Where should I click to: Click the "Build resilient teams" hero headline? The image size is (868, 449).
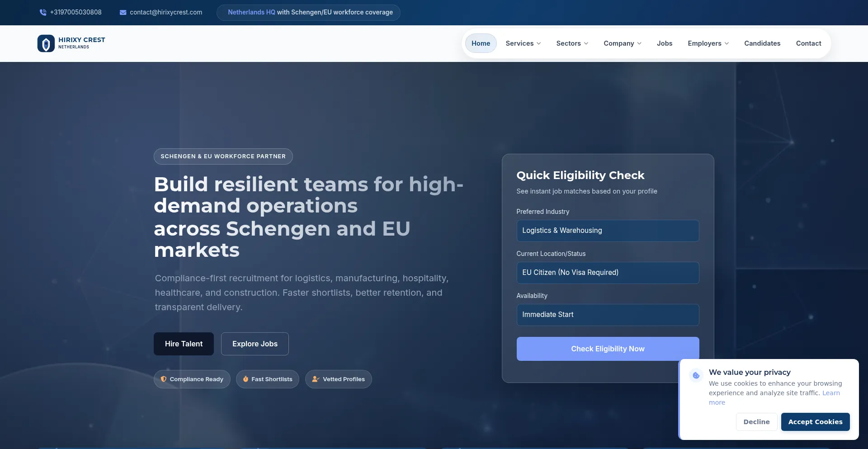(x=308, y=217)
